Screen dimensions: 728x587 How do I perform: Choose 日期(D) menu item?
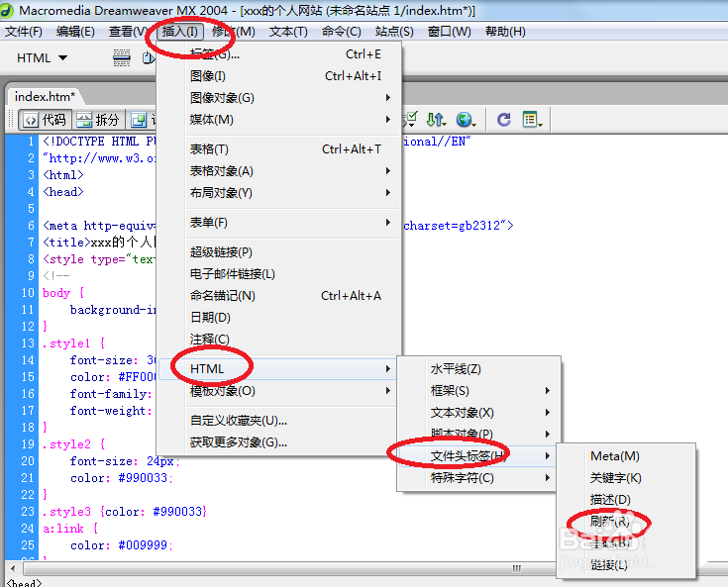(x=280, y=318)
